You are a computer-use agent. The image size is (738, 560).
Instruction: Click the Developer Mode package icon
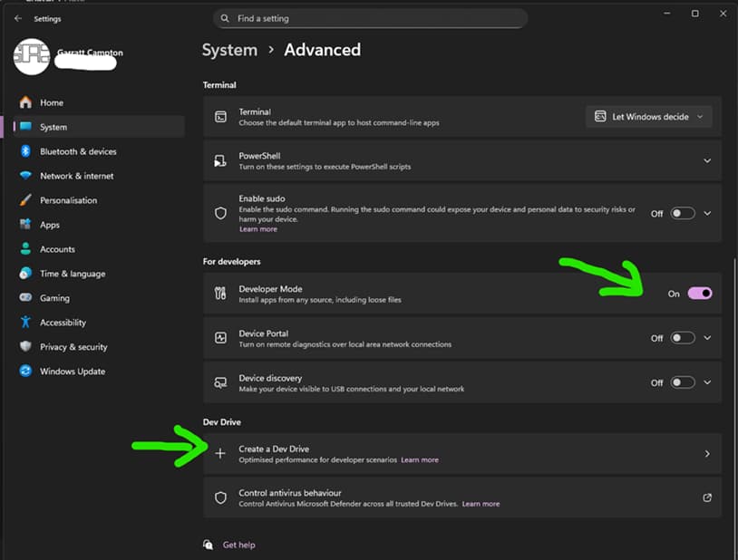pos(220,293)
